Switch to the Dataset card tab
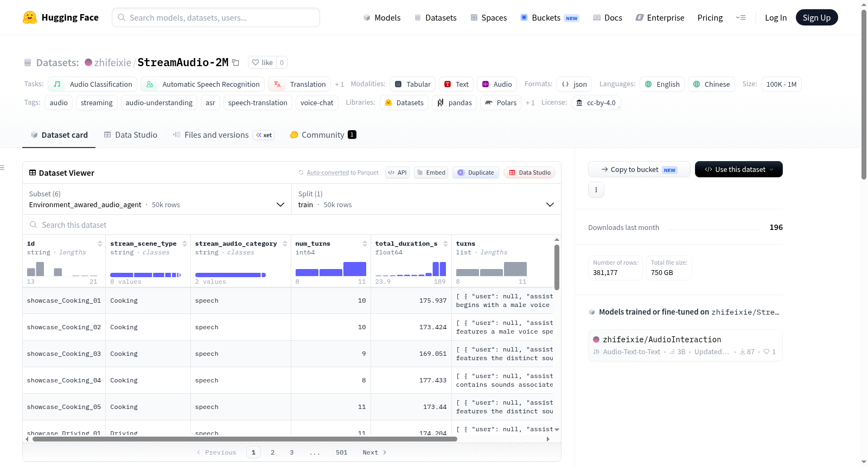 (59, 135)
